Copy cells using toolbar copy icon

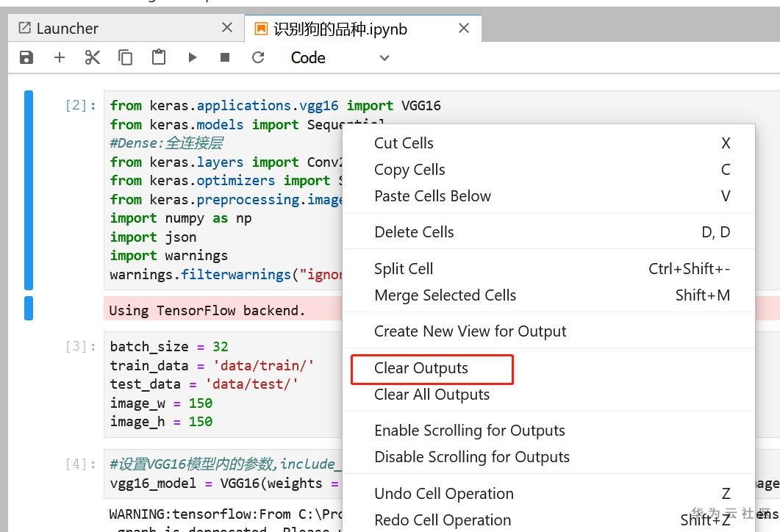[x=126, y=57]
